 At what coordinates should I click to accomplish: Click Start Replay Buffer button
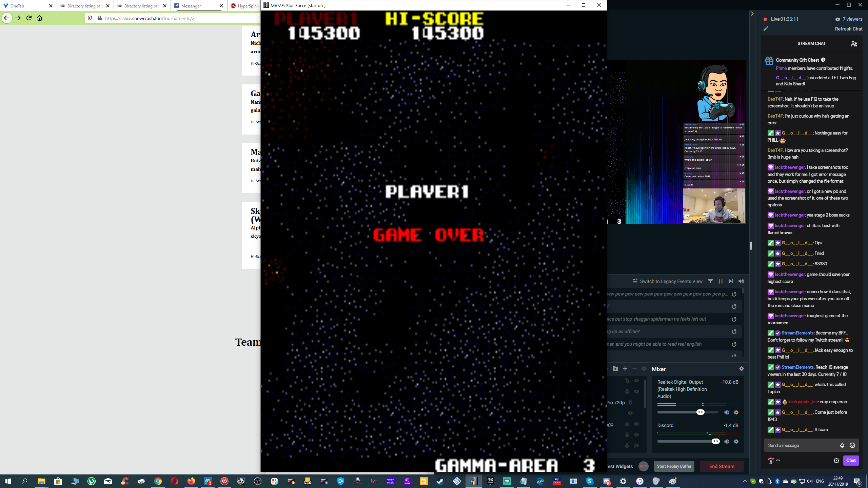tap(674, 466)
